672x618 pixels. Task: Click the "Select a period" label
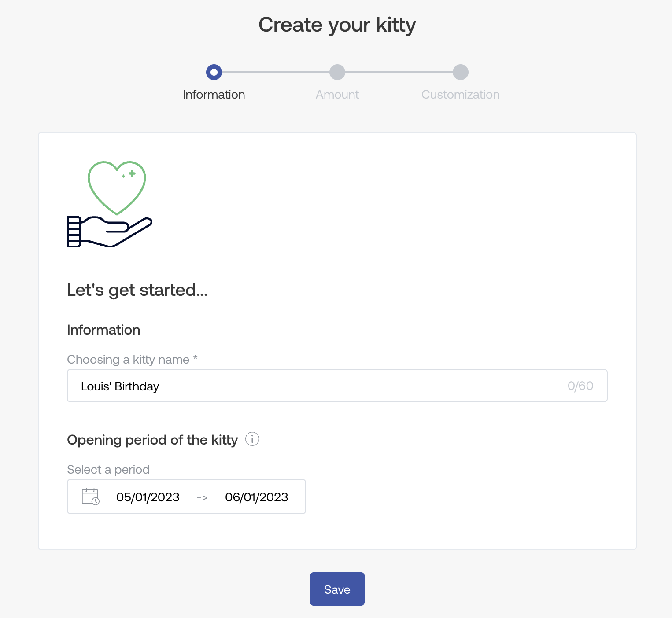point(108,470)
